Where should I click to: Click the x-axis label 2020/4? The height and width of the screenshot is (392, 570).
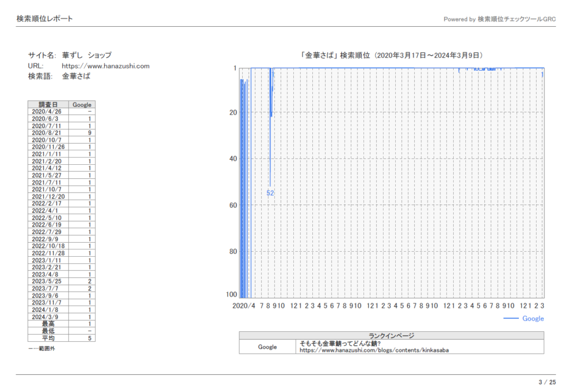click(244, 306)
